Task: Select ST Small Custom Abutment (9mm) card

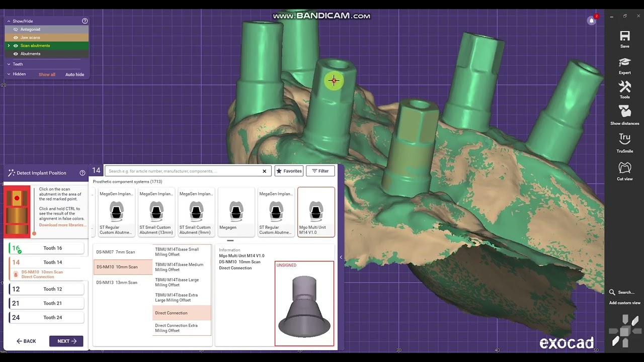Action: 196,212
